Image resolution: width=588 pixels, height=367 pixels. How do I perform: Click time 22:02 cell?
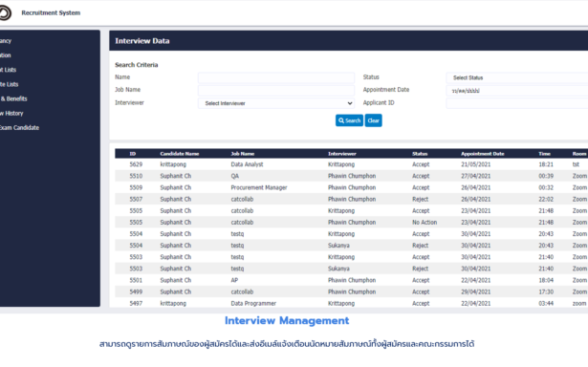pyautogui.click(x=546, y=199)
